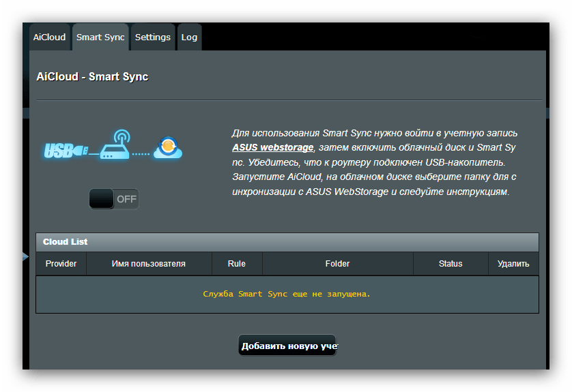Open the AiCloud tab

(50, 37)
